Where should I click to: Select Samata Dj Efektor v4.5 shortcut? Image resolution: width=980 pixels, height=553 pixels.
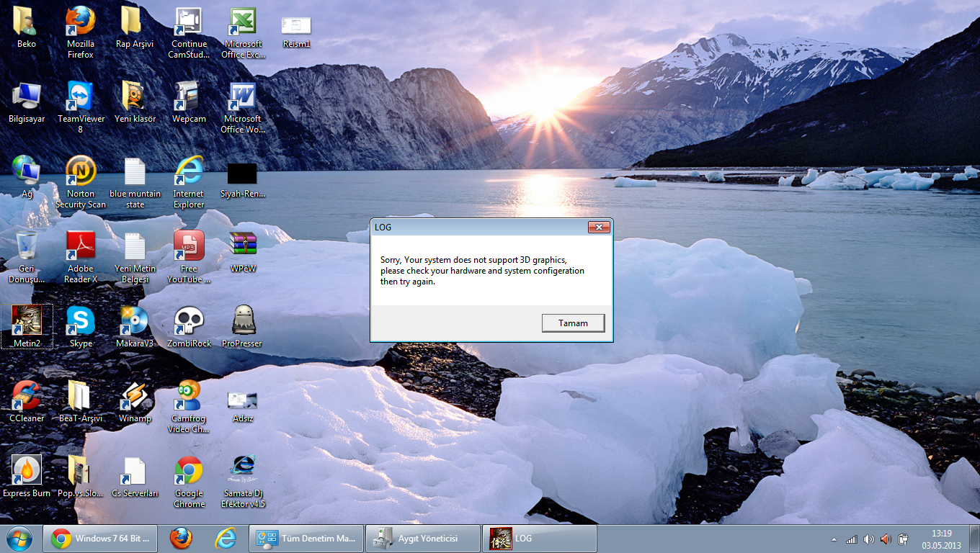pyautogui.click(x=243, y=482)
